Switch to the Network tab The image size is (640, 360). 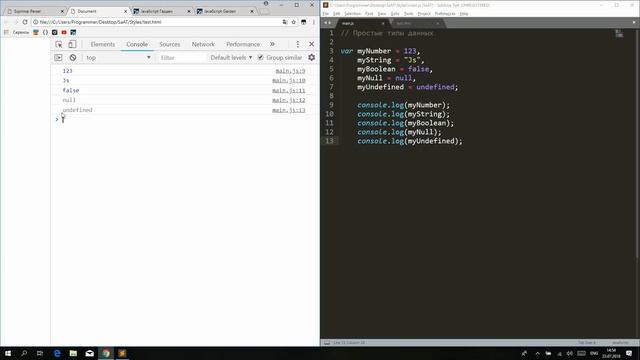click(203, 44)
